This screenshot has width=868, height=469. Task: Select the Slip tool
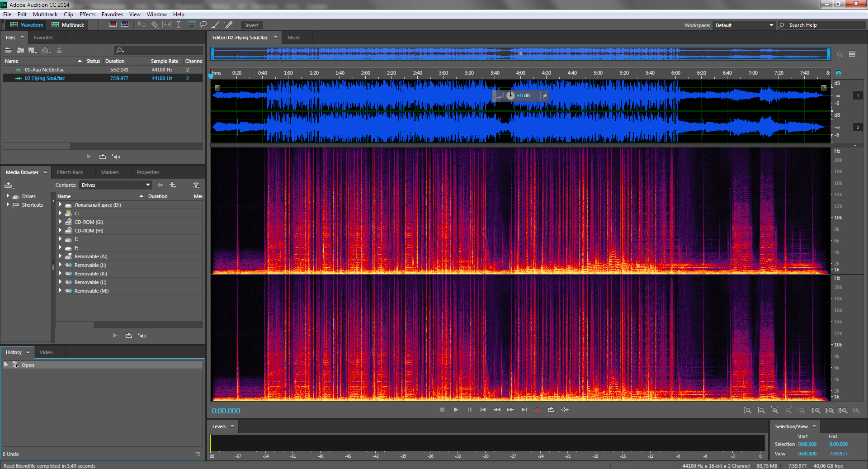coord(167,24)
